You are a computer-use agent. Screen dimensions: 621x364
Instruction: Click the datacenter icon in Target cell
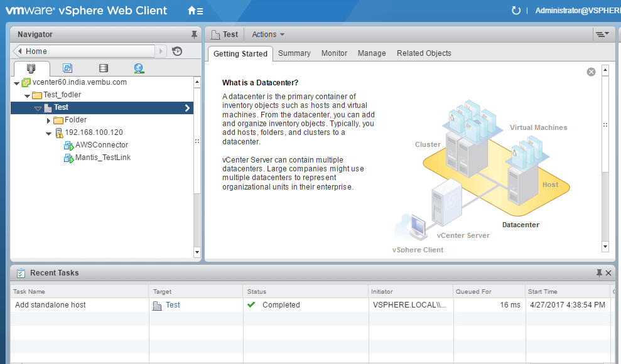[157, 306]
